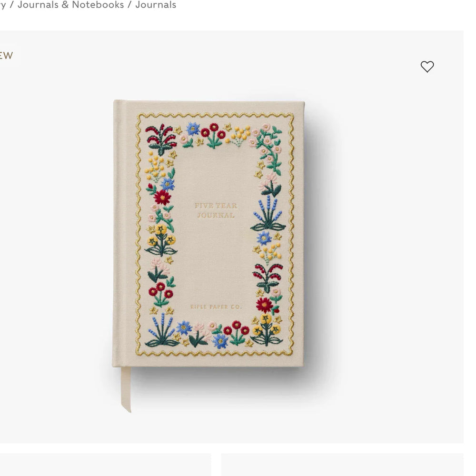Click the large red daisy on left border
476x476 pixels.
coord(162,198)
